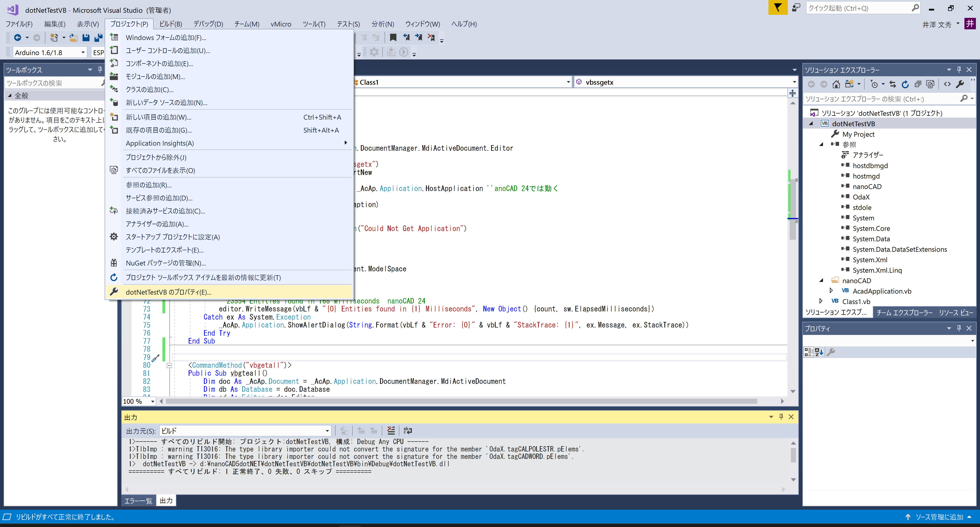980x527 pixels.
Task: Click ソース管理に追加 in status bar
Action: click(x=939, y=517)
